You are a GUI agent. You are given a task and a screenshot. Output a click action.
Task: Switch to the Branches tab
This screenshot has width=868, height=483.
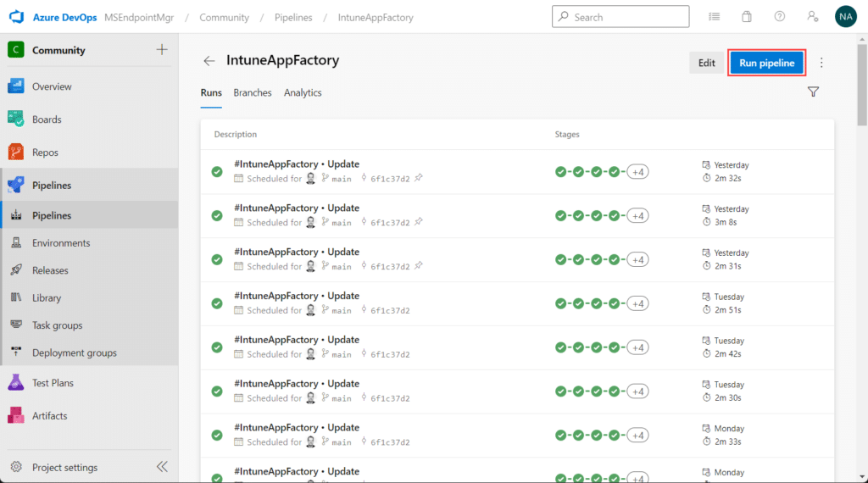pyautogui.click(x=253, y=92)
